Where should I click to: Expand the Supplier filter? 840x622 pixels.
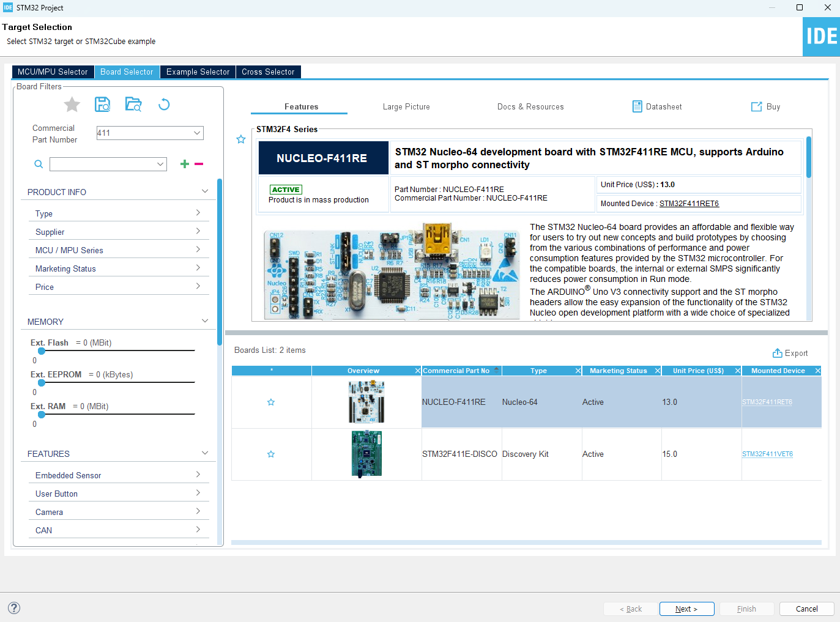tap(198, 231)
